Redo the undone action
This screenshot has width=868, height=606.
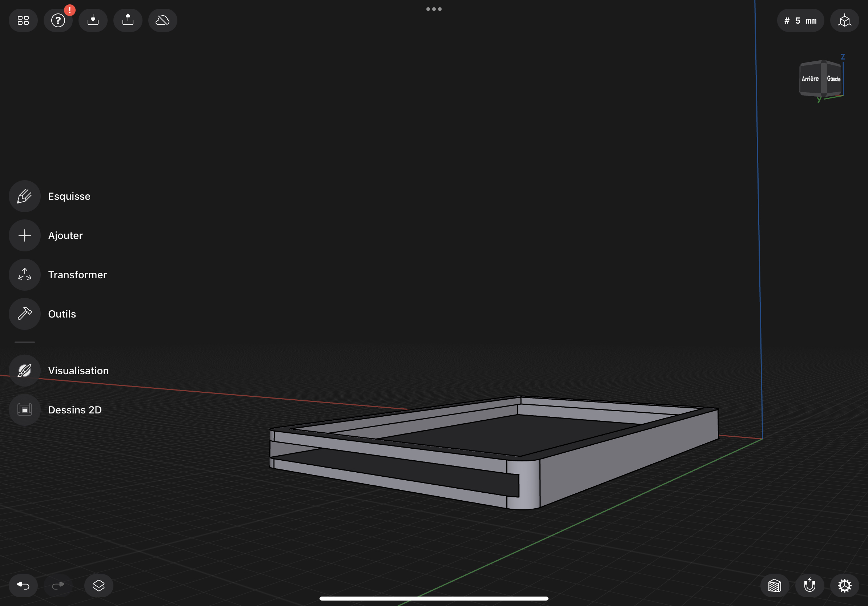coord(58,586)
